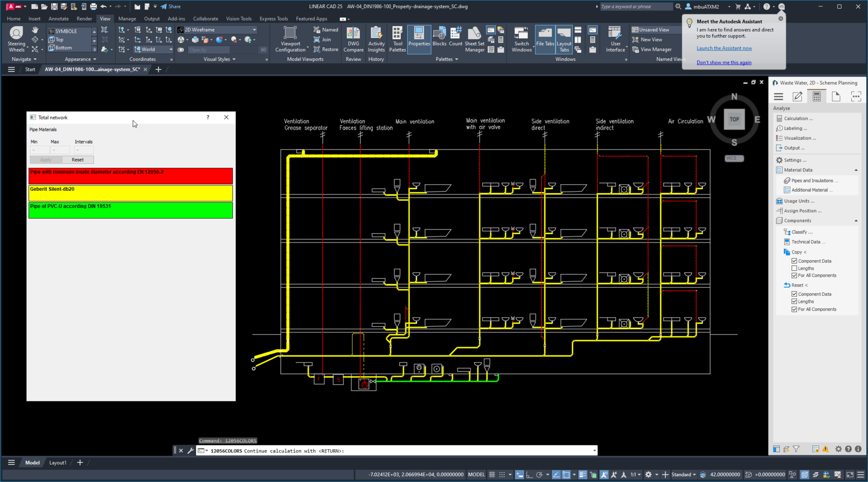Toggle For All Components under Reset
The image size is (868, 482).
[x=794, y=309]
